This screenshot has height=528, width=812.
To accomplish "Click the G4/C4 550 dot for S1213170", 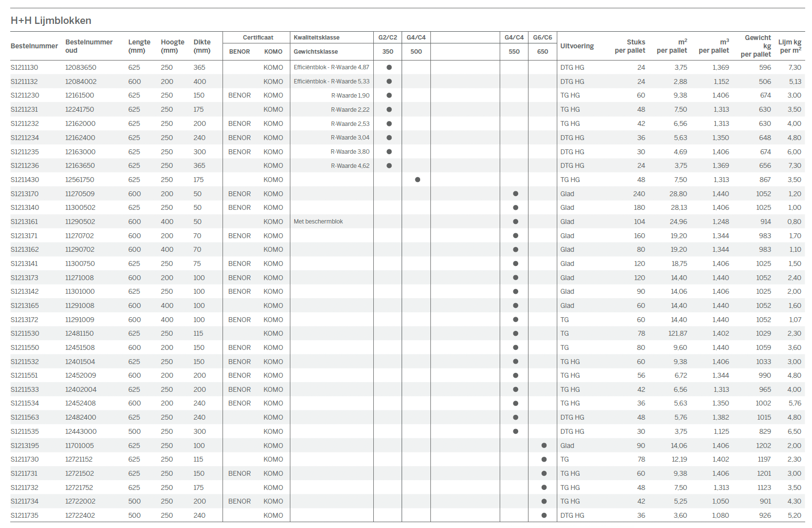I will [515, 194].
